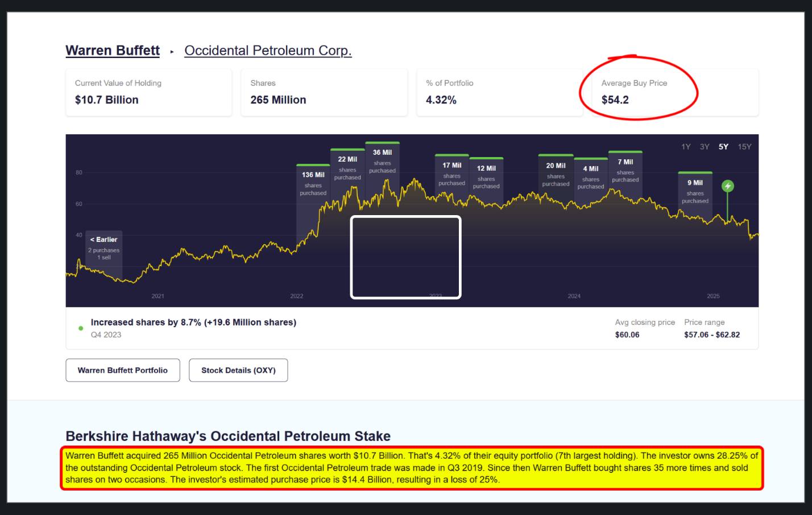812x515 pixels.
Task: Select the 9 Mil shares purchased marker
Action: (695, 191)
